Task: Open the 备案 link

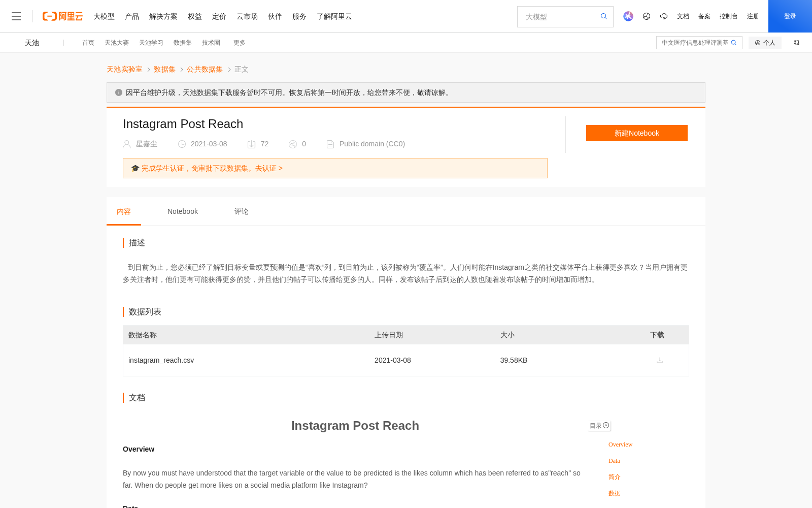Action: pos(704,16)
